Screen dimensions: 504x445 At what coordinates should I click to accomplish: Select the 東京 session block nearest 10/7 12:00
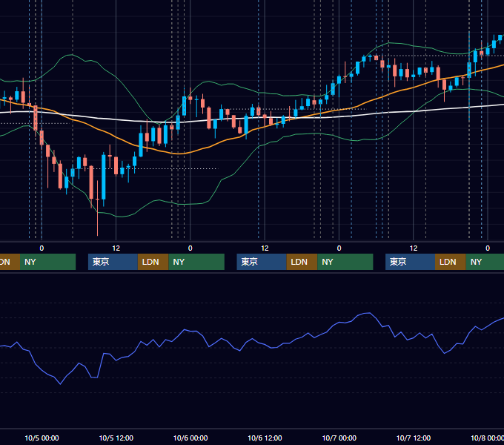410,262
